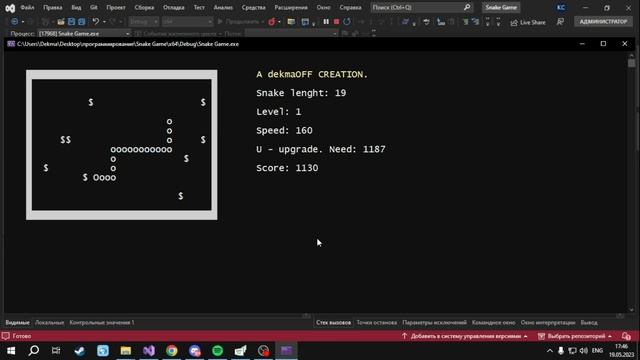This screenshot has width=640, height=360.
Task: Click the Windows taskbar search icon
Action: point(34,351)
